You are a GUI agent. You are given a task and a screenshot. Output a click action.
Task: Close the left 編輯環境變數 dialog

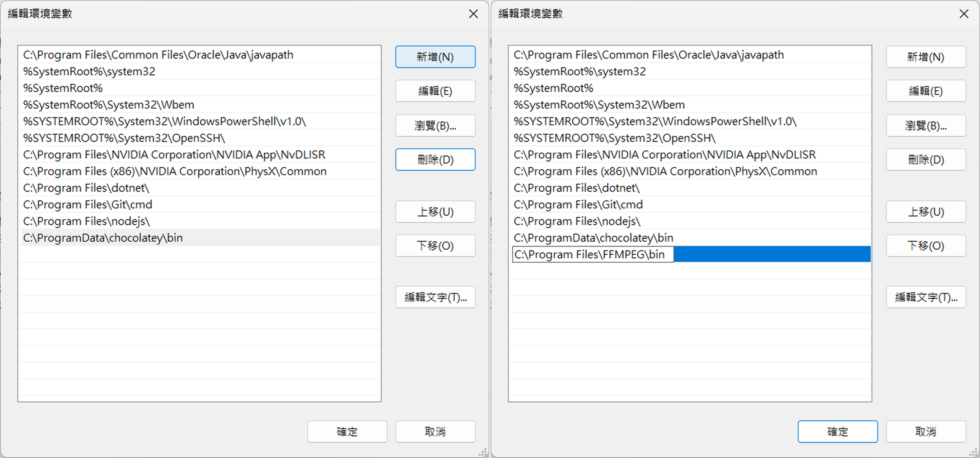pos(473,14)
